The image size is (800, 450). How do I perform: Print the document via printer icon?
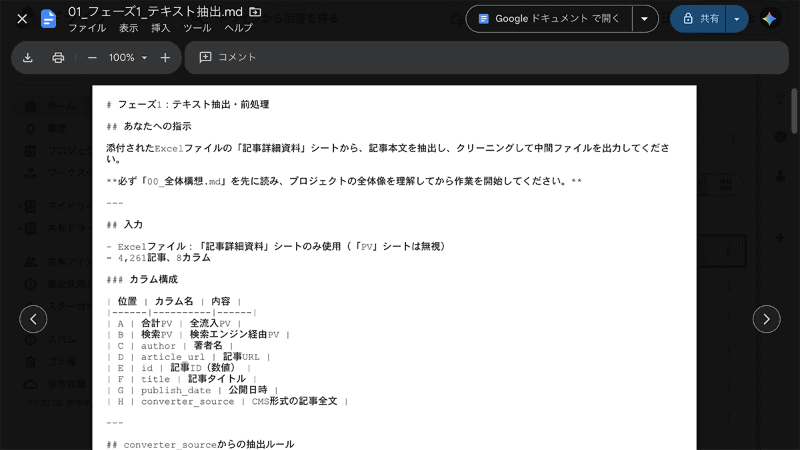click(x=58, y=57)
